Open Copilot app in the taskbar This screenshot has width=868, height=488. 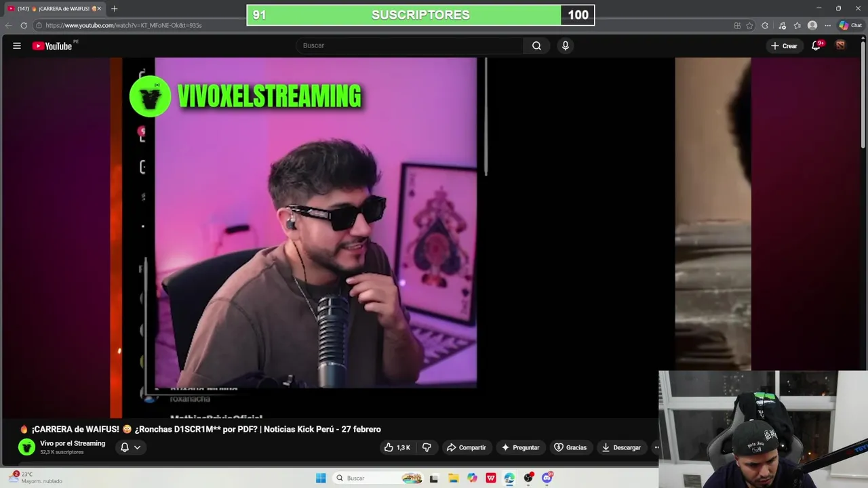pos(472,478)
